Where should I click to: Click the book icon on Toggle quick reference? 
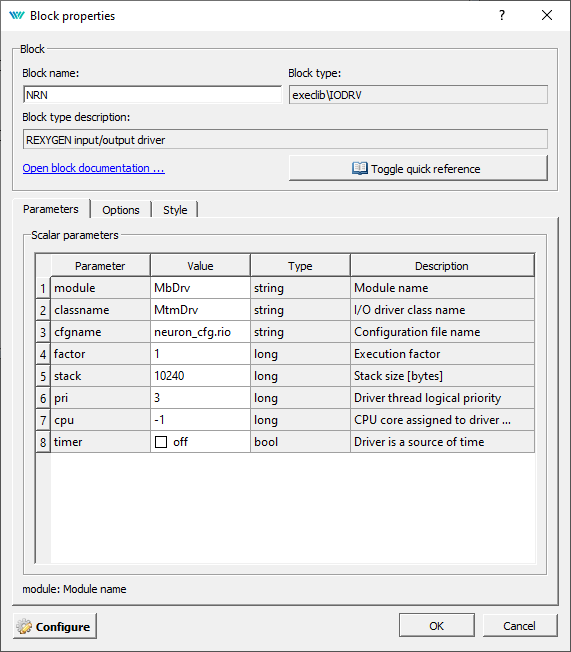(359, 168)
